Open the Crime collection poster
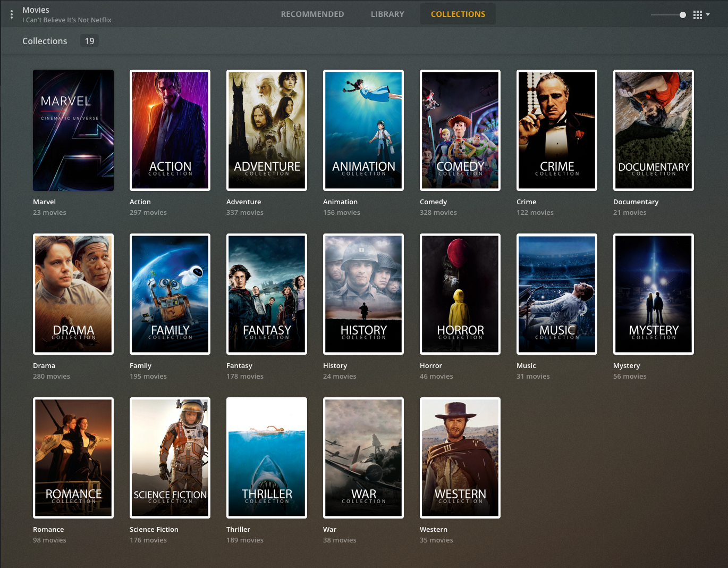The height and width of the screenshot is (568, 728). point(557,130)
